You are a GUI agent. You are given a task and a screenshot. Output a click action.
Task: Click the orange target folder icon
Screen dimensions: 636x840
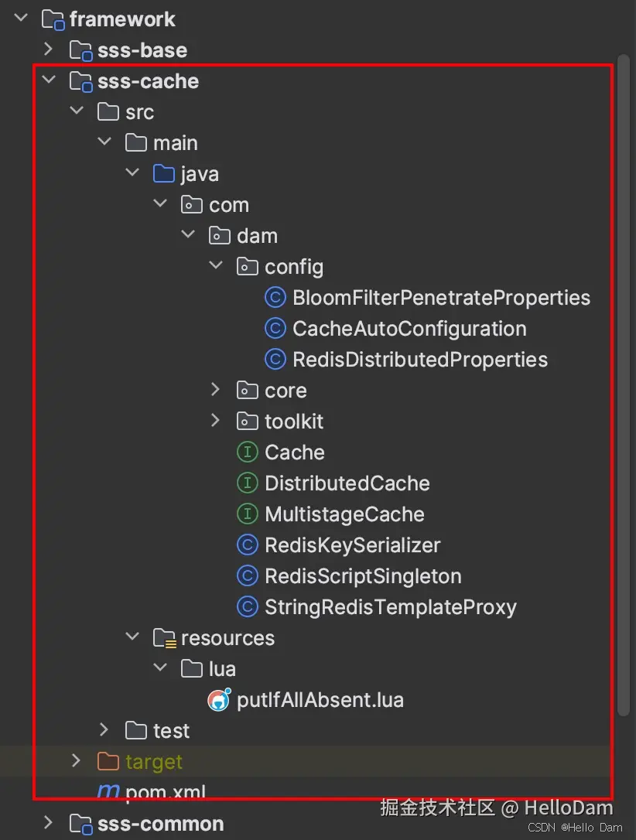coord(108,761)
